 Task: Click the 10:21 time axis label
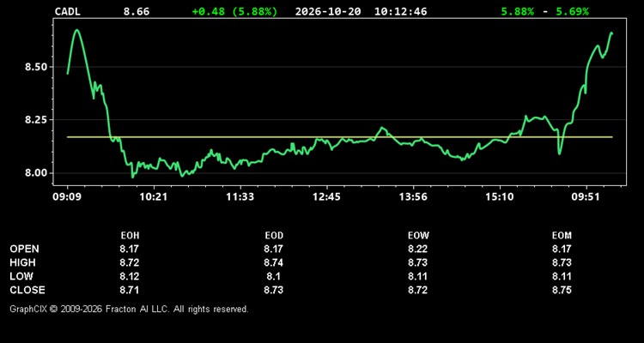click(x=153, y=197)
